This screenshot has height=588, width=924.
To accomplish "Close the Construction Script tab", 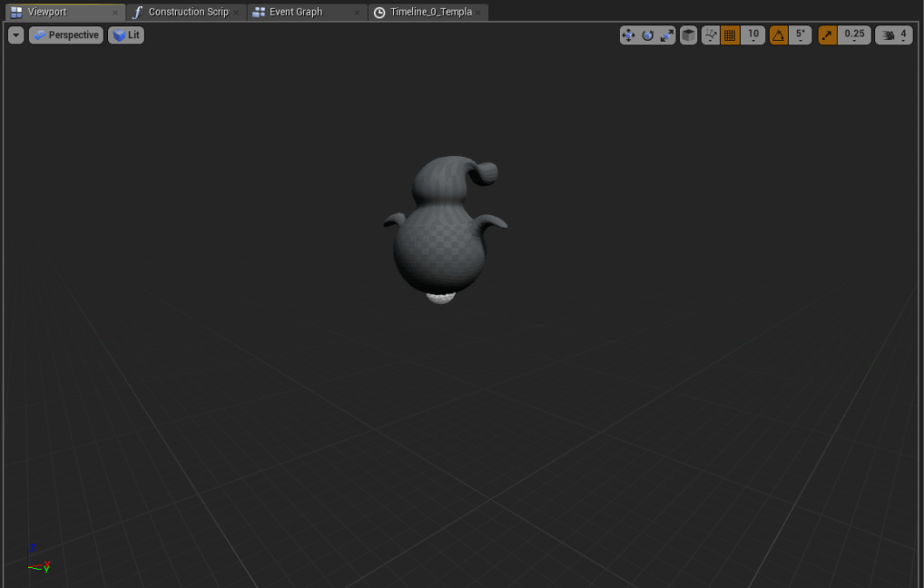I will pos(236,12).
